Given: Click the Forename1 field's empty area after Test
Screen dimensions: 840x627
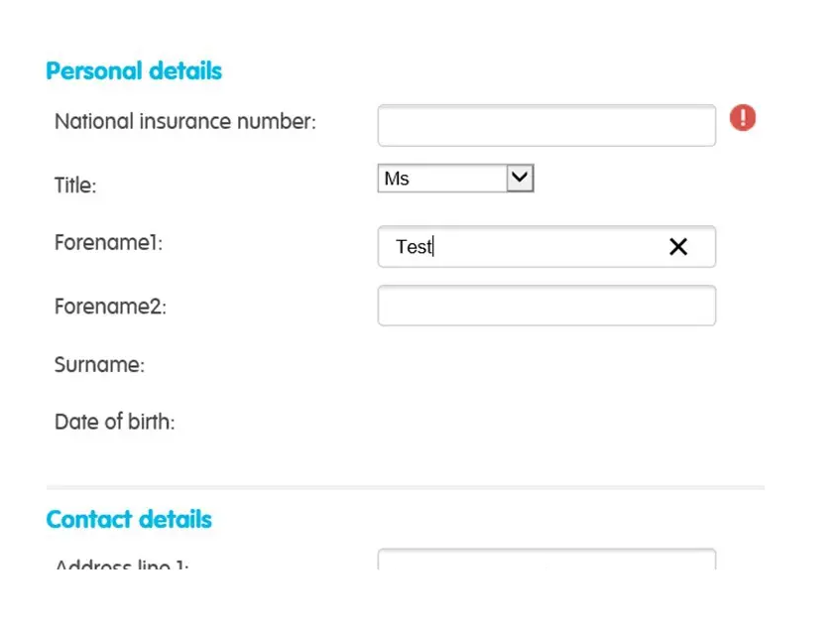Looking at the screenshot, I should pos(545,247).
